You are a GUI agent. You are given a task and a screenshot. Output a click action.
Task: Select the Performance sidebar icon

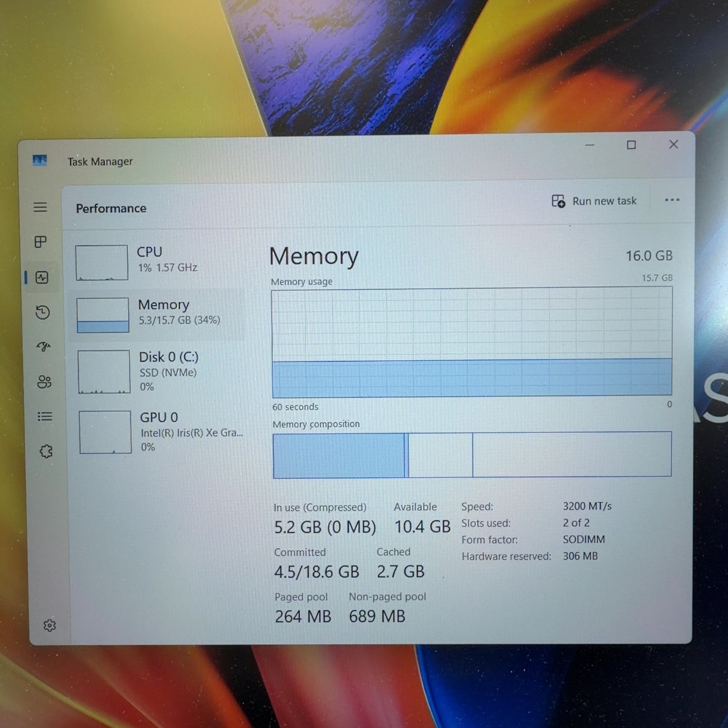pyautogui.click(x=42, y=278)
